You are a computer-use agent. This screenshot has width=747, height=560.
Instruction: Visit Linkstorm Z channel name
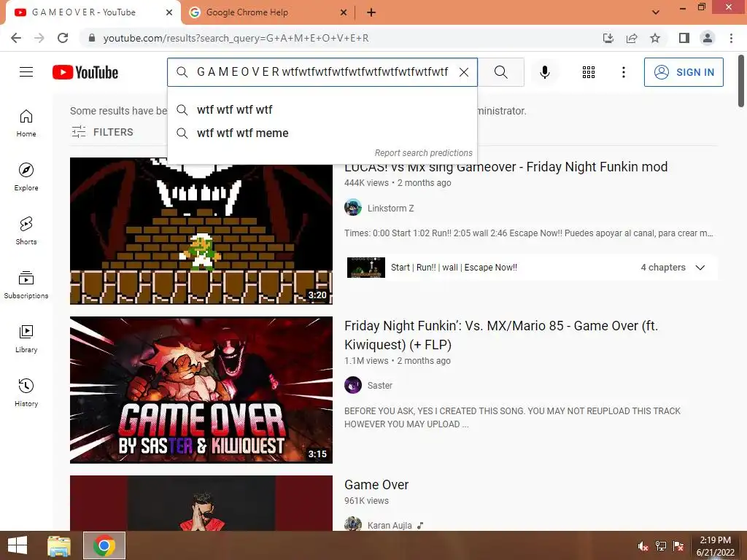pyautogui.click(x=391, y=208)
